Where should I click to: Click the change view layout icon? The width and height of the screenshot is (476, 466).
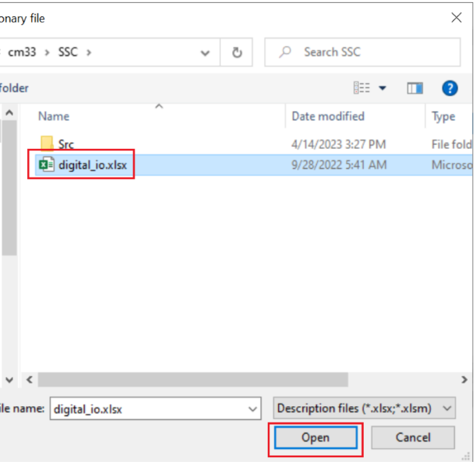[361, 88]
